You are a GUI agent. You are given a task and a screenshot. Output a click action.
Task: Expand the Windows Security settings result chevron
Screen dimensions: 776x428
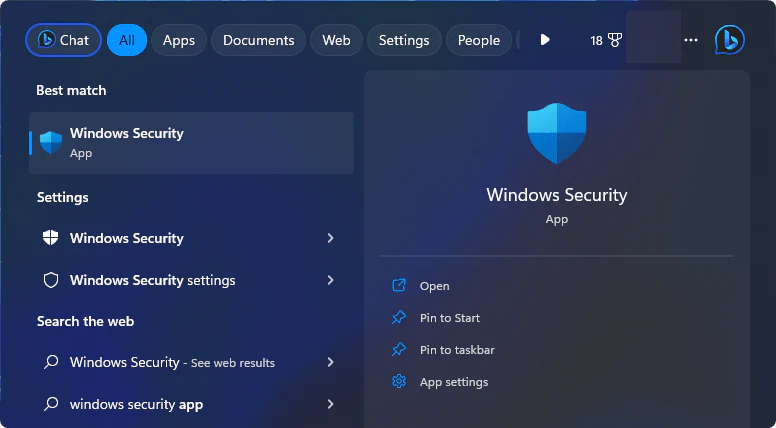pyautogui.click(x=331, y=280)
